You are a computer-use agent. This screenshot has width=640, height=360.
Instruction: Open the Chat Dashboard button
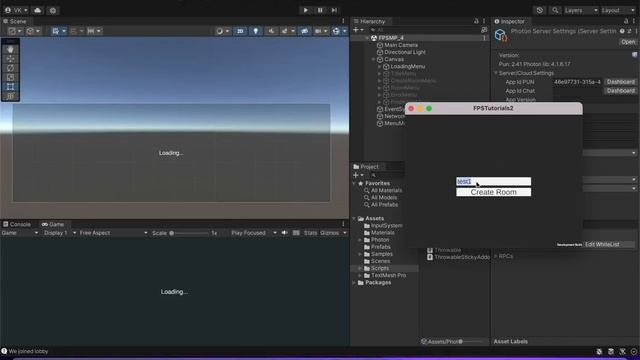(x=620, y=91)
